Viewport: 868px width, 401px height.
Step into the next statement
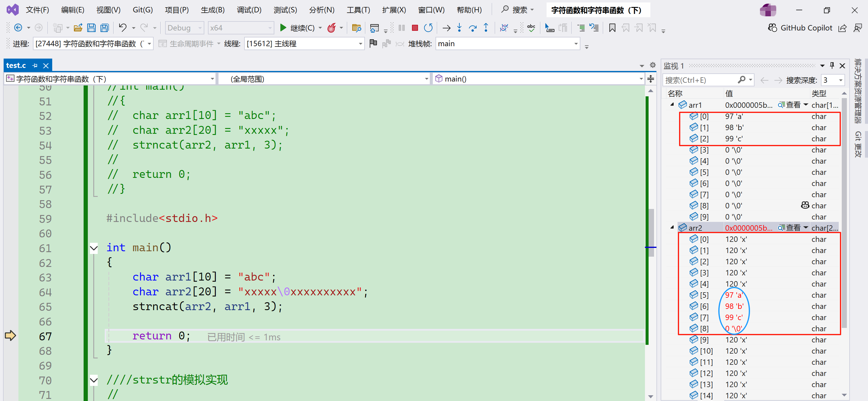[x=459, y=28]
